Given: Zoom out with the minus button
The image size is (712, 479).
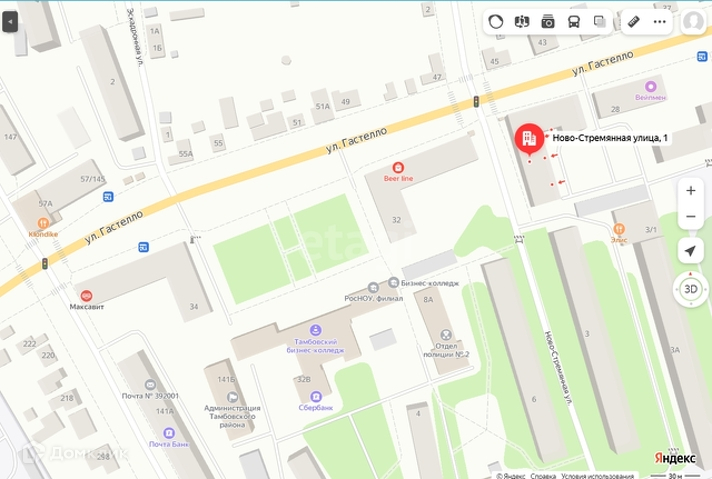Looking at the screenshot, I should tap(691, 217).
